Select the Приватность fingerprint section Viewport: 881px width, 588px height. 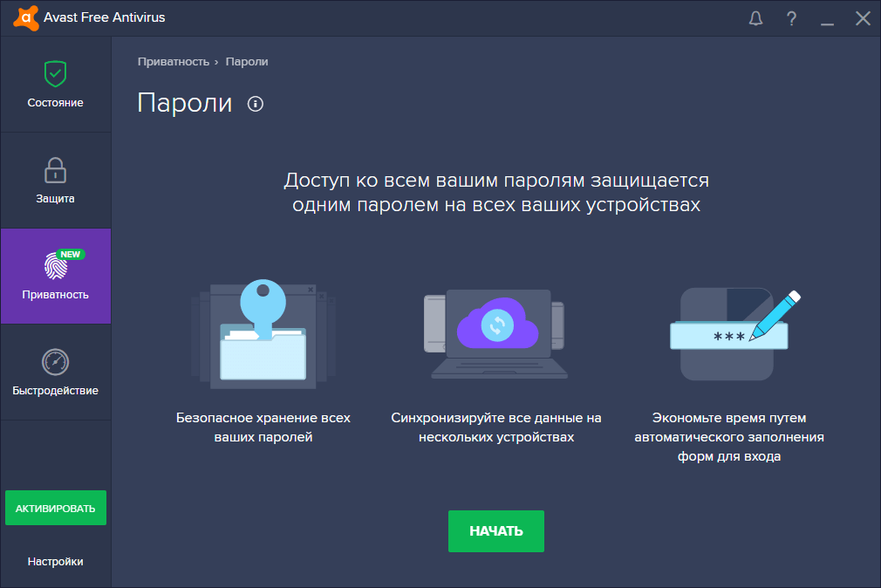(x=56, y=276)
